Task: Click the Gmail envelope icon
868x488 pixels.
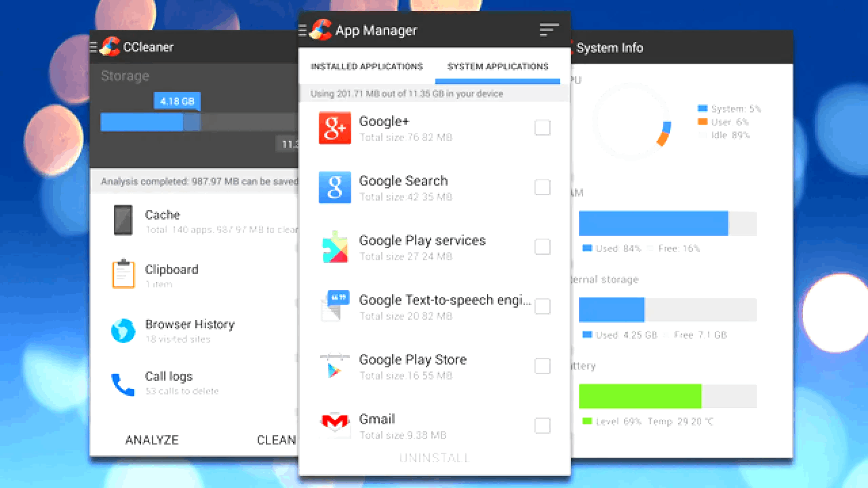Action: tap(335, 424)
